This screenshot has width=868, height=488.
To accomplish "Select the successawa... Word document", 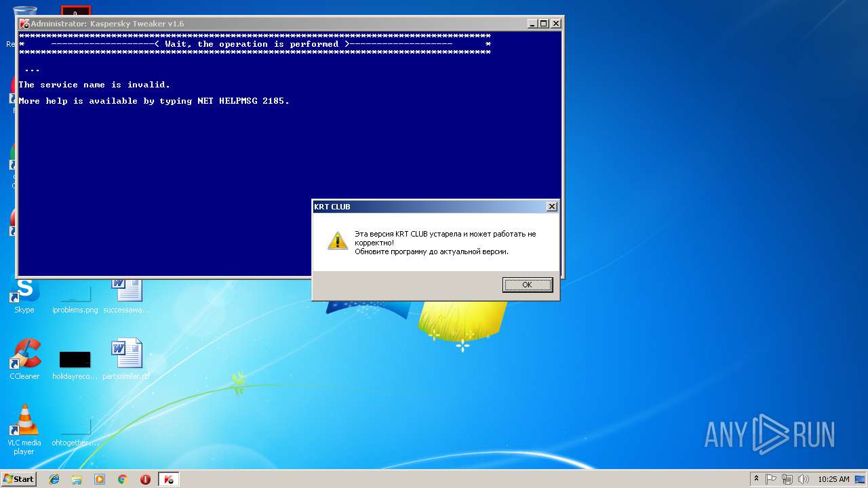I will click(127, 295).
